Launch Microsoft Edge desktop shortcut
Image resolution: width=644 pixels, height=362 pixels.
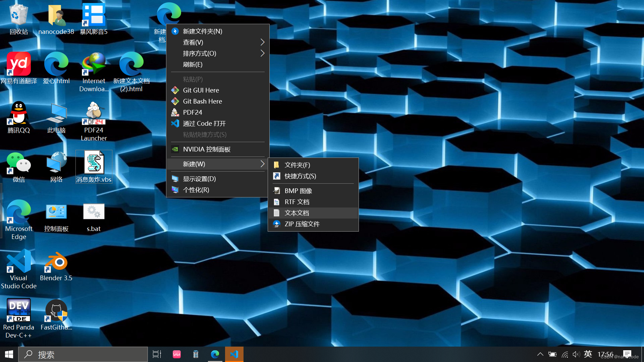tap(19, 220)
